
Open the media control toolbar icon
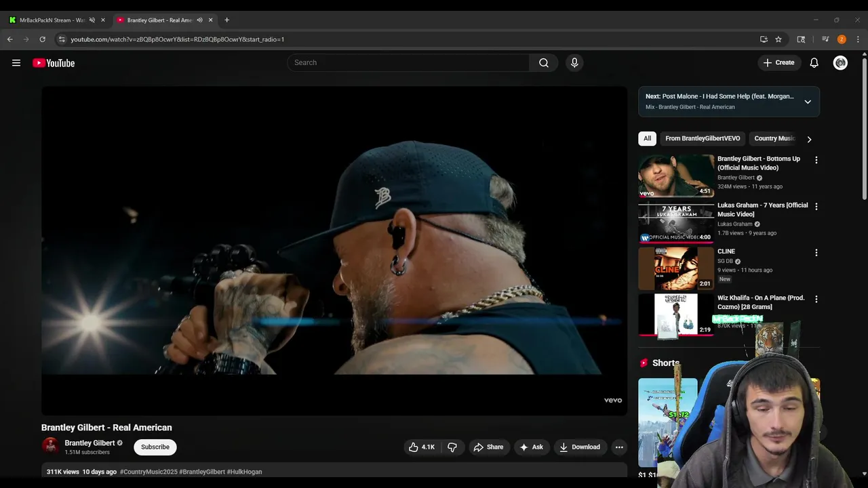825,39
